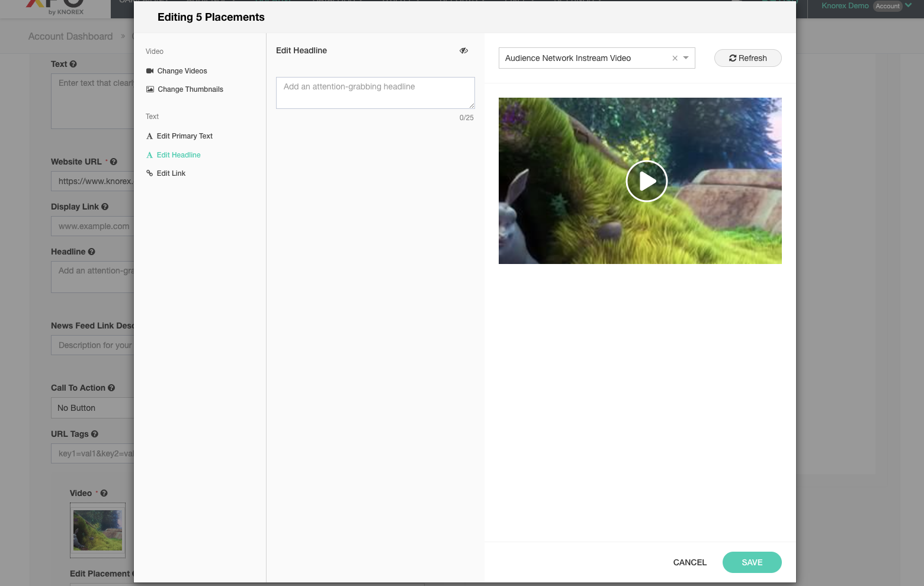Screen dimensions: 924x586
Task: Click the Edit Primary Text letter icon
Action: click(x=150, y=136)
